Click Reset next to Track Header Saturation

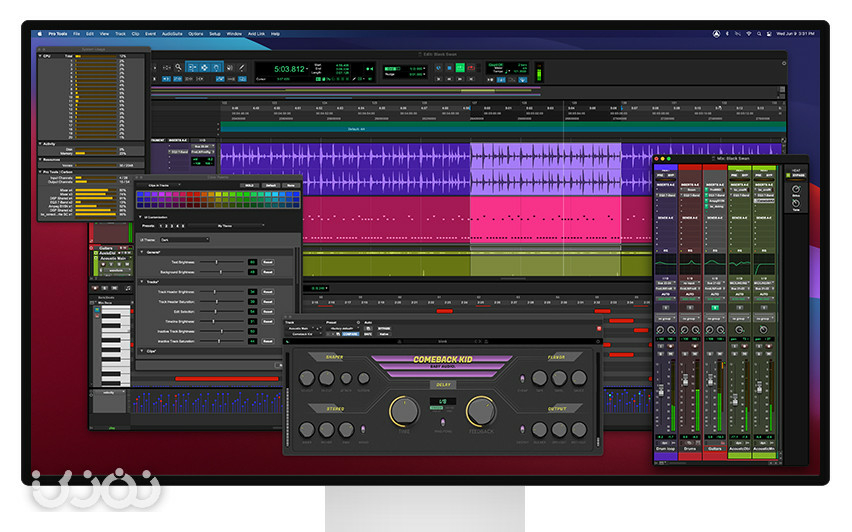tap(267, 302)
